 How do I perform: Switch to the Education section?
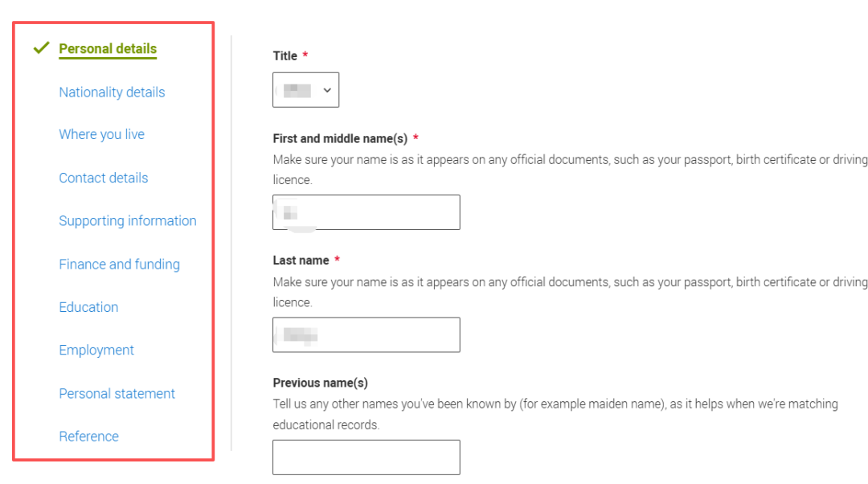88,307
